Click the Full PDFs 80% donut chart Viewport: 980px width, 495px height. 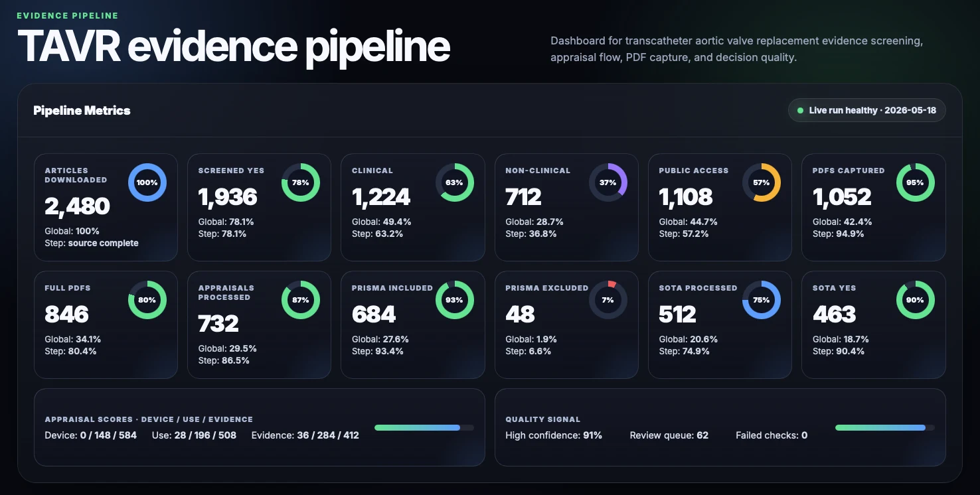pos(147,300)
